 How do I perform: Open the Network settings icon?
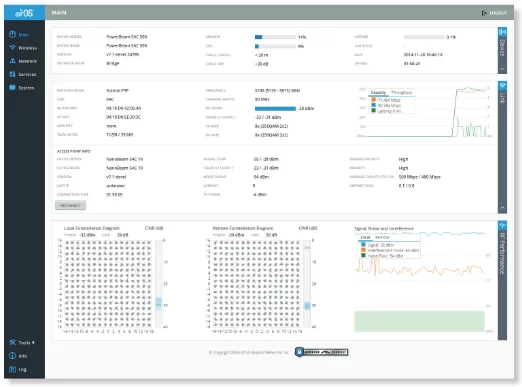[x=12, y=61]
